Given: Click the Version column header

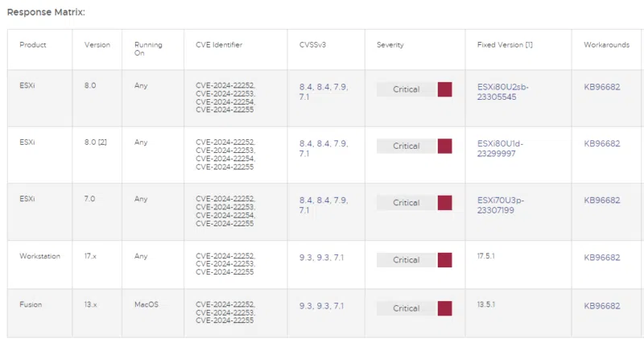Looking at the screenshot, I should (97, 45).
